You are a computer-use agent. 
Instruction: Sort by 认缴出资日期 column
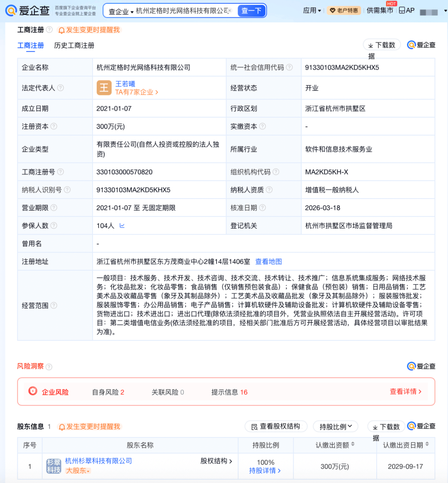(x=427, y=444)
